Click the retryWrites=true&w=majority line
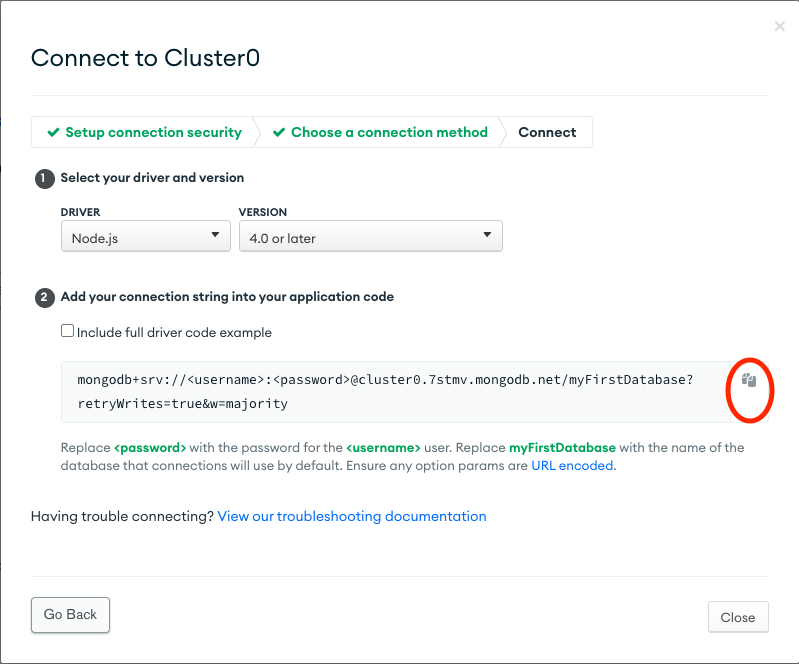 point(182,404)
